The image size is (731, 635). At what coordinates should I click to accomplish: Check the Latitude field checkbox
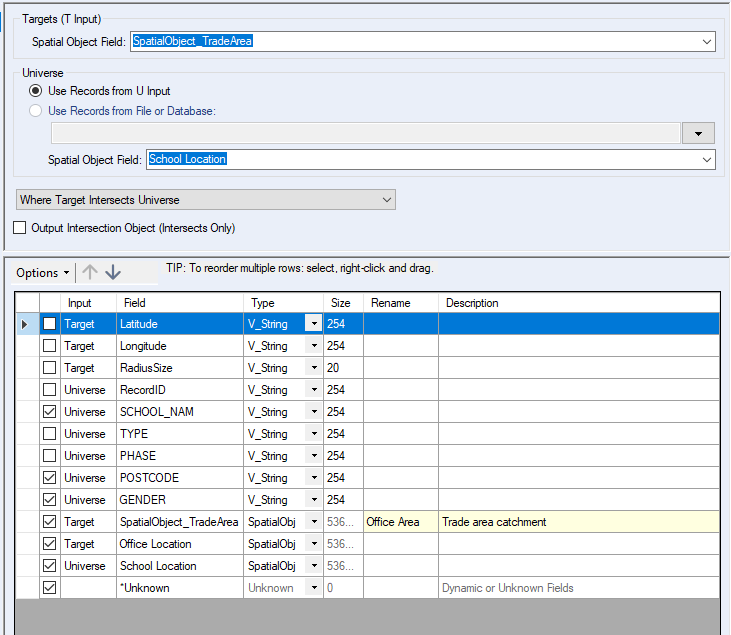pos(49,324)
